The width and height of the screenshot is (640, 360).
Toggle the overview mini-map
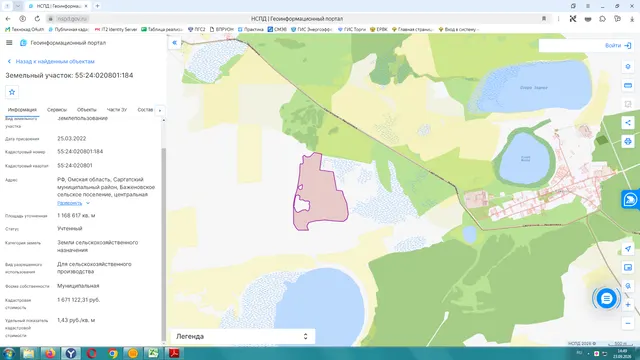[x=628, y=267]
